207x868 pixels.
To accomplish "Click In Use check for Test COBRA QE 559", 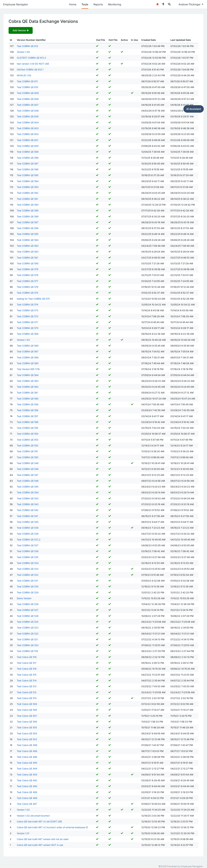I will (132, 404).
